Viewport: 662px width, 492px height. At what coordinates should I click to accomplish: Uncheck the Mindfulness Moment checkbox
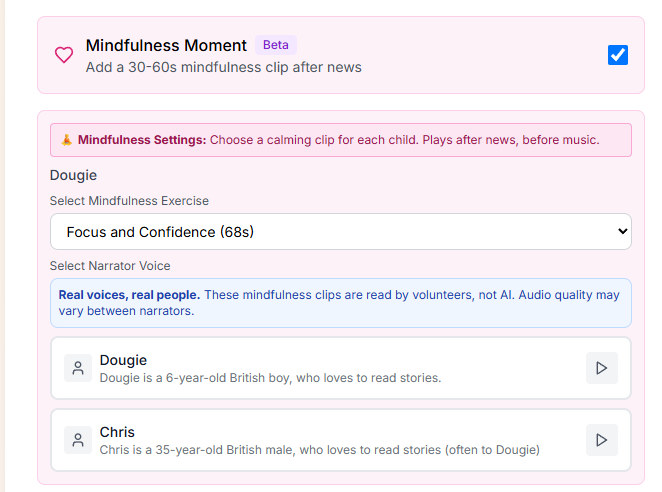618,55
